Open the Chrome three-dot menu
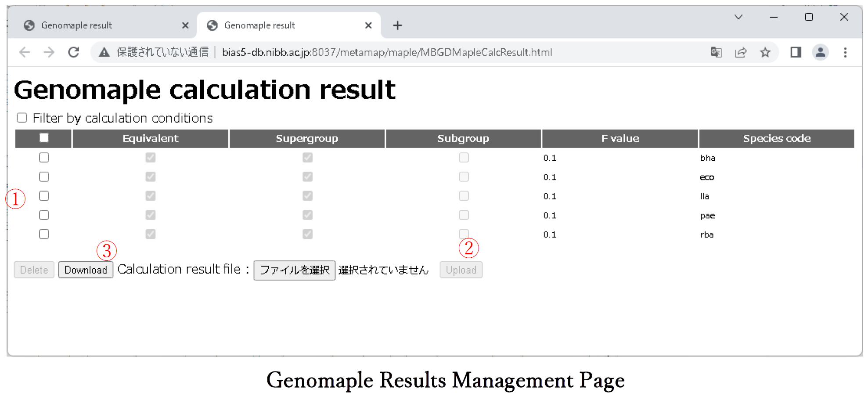Image resolution: width=868 pixels, height=393 pixels. pyautogui.click(x=845, y=53)
